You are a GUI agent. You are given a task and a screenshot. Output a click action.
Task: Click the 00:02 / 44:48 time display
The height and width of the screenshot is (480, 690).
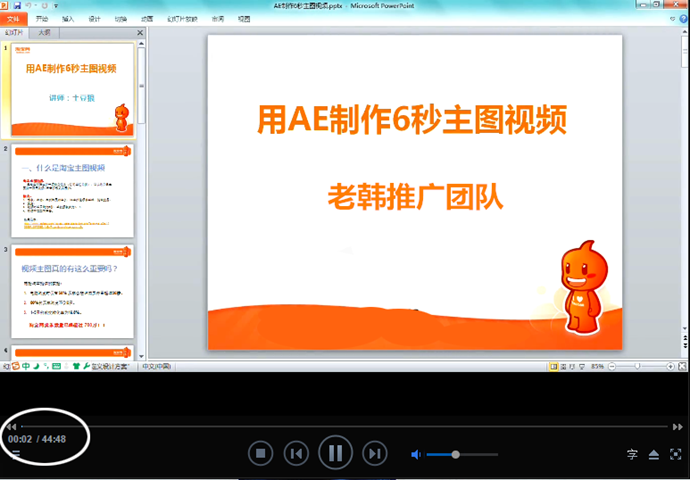(37, 439)
